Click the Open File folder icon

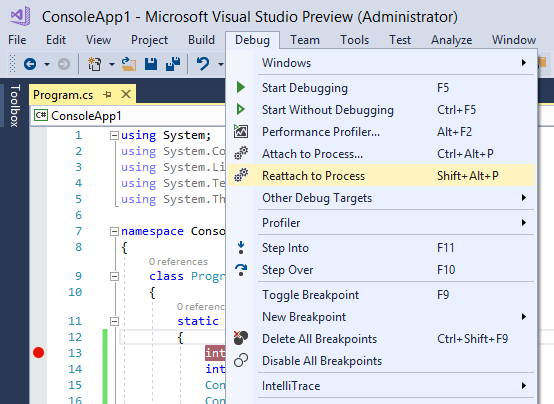(129, 64)
